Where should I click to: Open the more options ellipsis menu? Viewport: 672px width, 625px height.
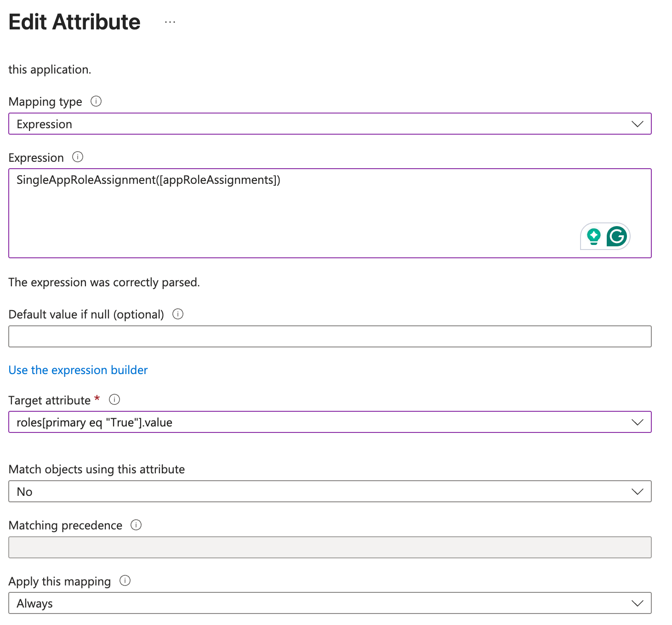pyautogui.click(x=170, y=22)
